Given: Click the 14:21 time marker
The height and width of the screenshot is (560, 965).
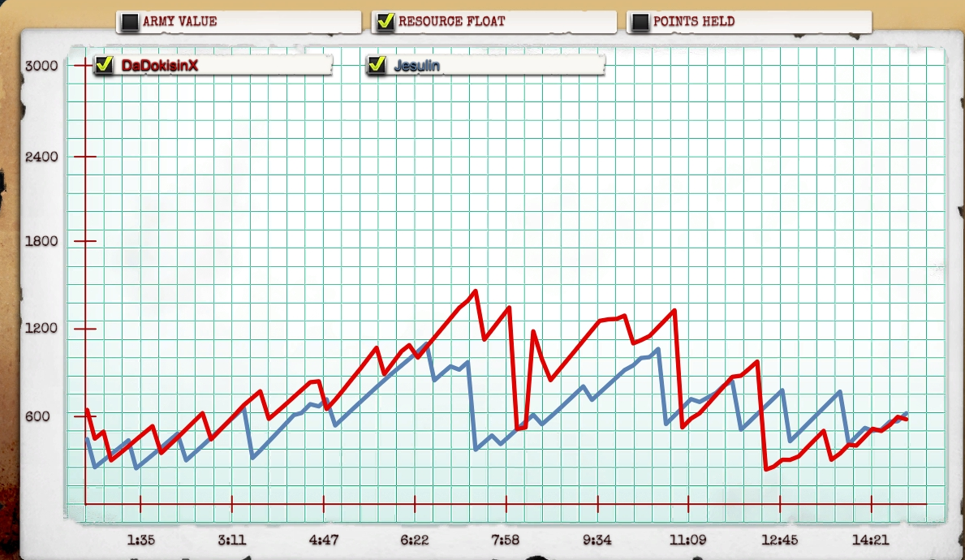Looking at the screenshot, I should coord(871,540).
